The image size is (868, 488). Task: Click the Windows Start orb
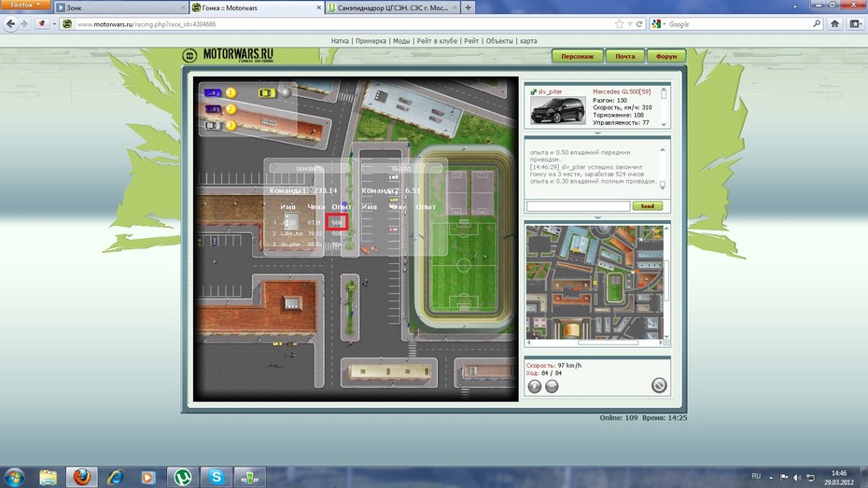point(14,477)
